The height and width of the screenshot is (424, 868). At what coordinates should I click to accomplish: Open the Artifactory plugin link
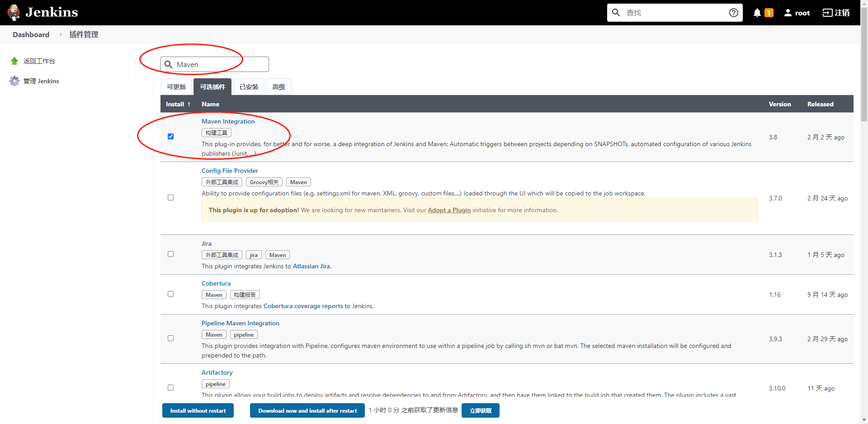pyautogui.click(x=217, y=372)
